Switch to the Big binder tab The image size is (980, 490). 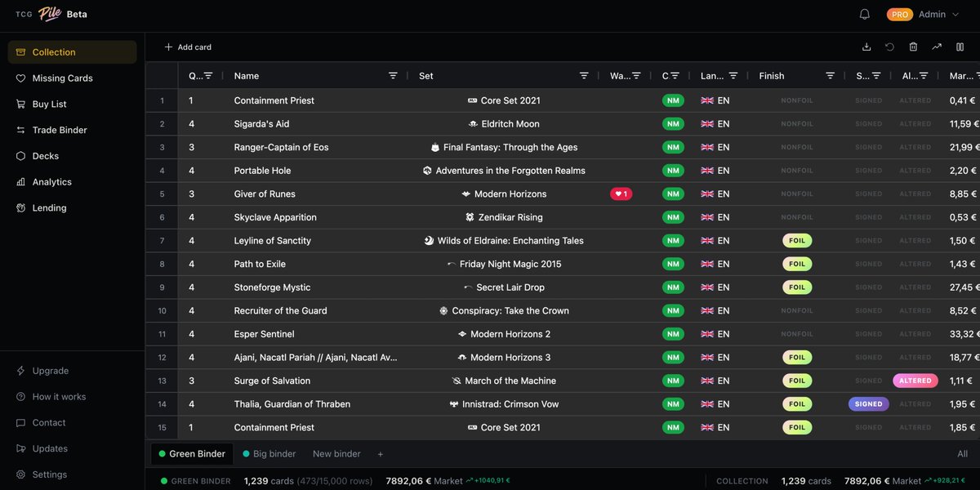point(269,454)
